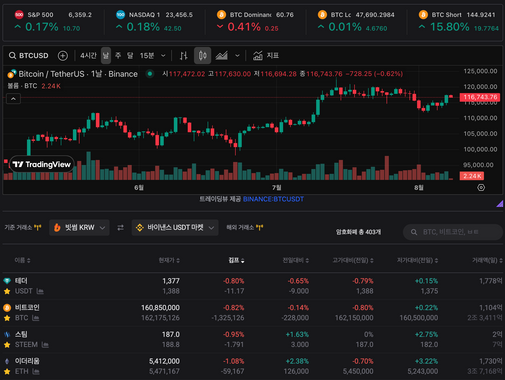This screenshot has width=505, height=380.
Task: Sort the table by 김프 column
Action: pos(236,260)
